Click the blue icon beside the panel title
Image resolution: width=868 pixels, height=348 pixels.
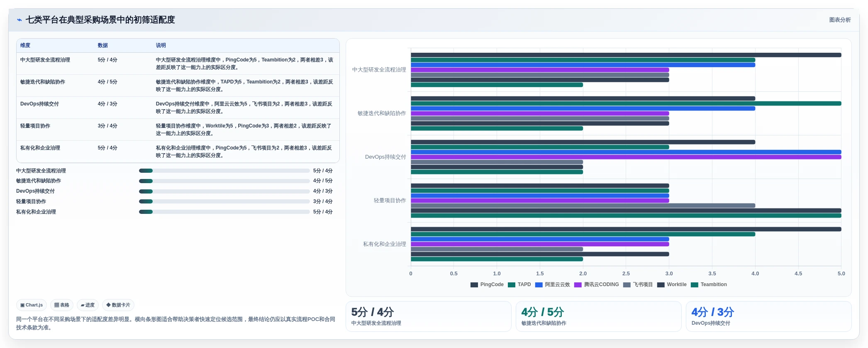pos(19,20)
